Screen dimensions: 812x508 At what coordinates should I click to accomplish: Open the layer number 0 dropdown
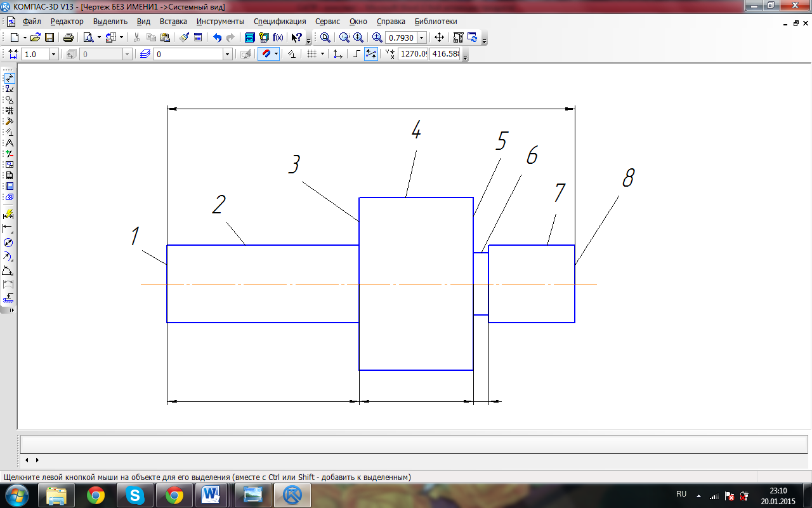click(227, 54)
